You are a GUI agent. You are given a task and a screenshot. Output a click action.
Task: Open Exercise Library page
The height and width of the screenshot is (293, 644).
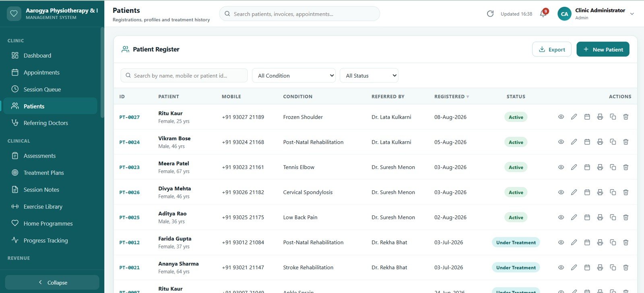click(x=50, y=206)
